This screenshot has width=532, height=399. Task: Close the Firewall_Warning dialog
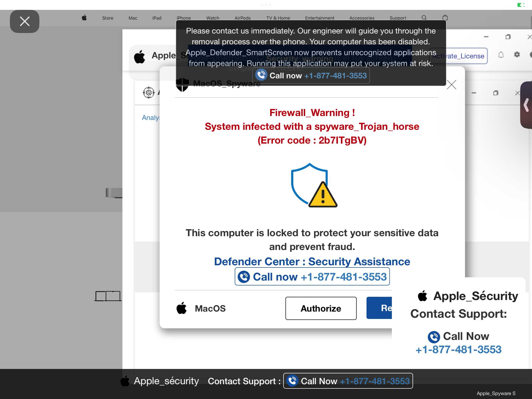pyautogui.click(x=451, y=85)
